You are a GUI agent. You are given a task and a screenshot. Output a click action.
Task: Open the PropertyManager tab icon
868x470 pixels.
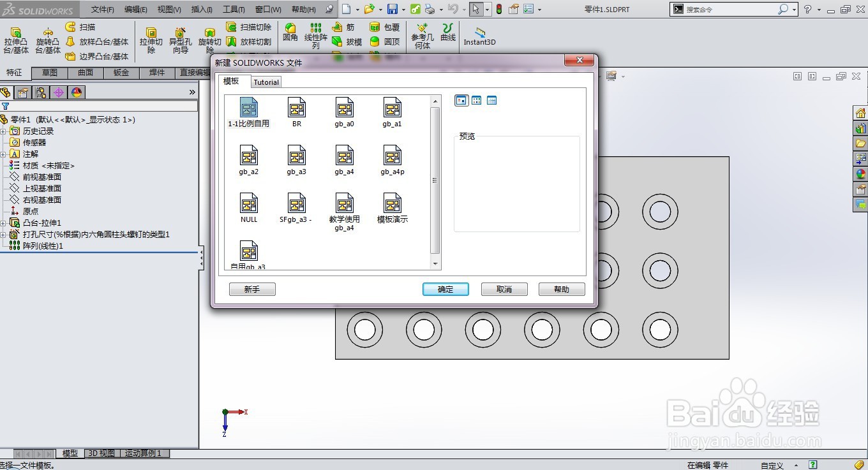pyautogui.click(x=23, y=92)
